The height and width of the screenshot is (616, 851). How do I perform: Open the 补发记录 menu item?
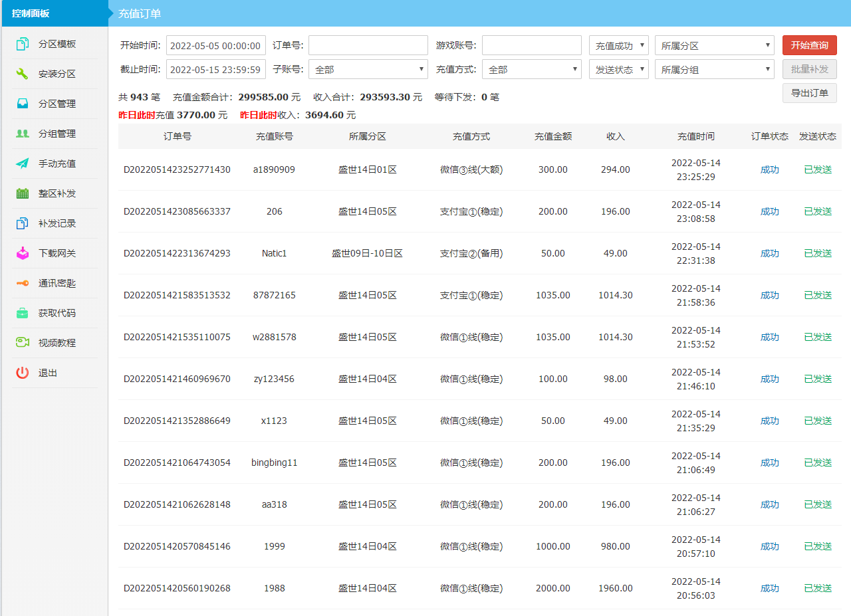pos(57,223)
